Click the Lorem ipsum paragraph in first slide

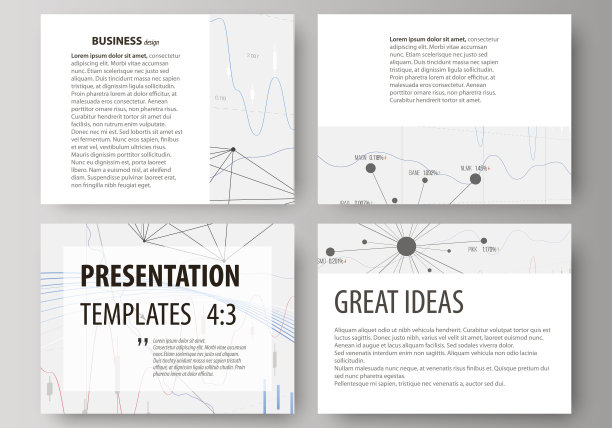pyautogui.click(x=126, y=120)
